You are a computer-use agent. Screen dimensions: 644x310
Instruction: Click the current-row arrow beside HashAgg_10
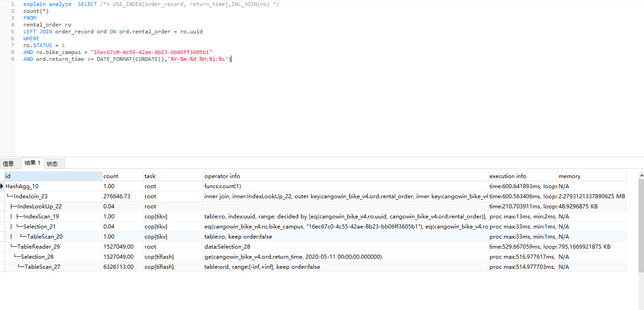point(2,186)
